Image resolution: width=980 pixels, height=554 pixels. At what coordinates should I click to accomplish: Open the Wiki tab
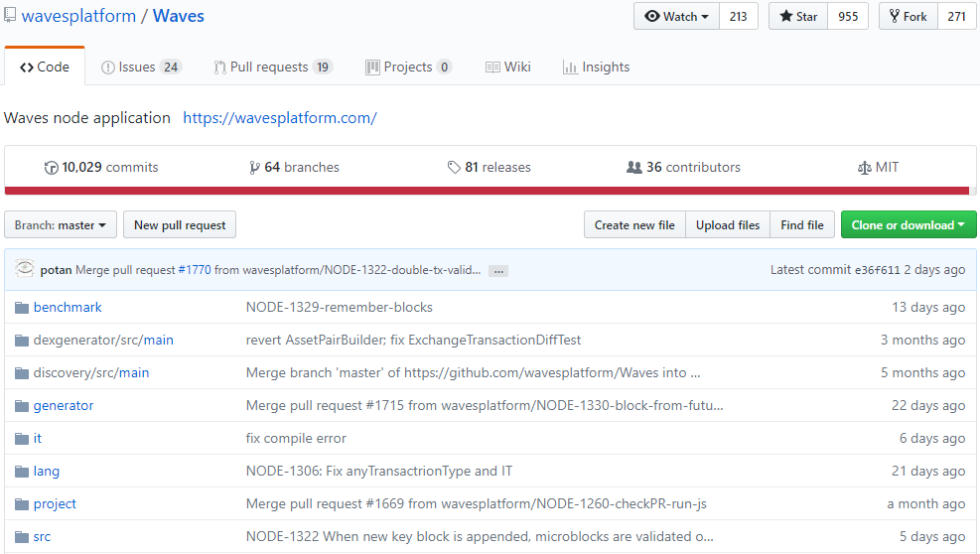coord(508,67)
